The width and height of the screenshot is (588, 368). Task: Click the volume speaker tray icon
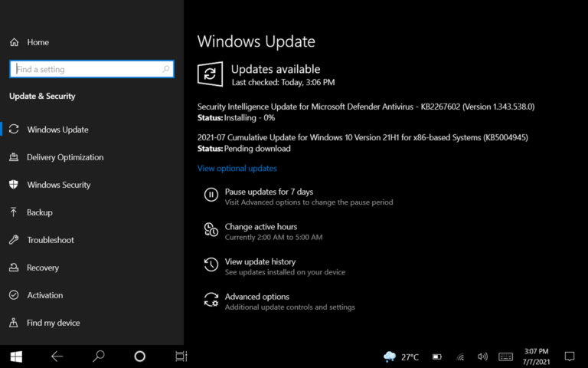482,356
